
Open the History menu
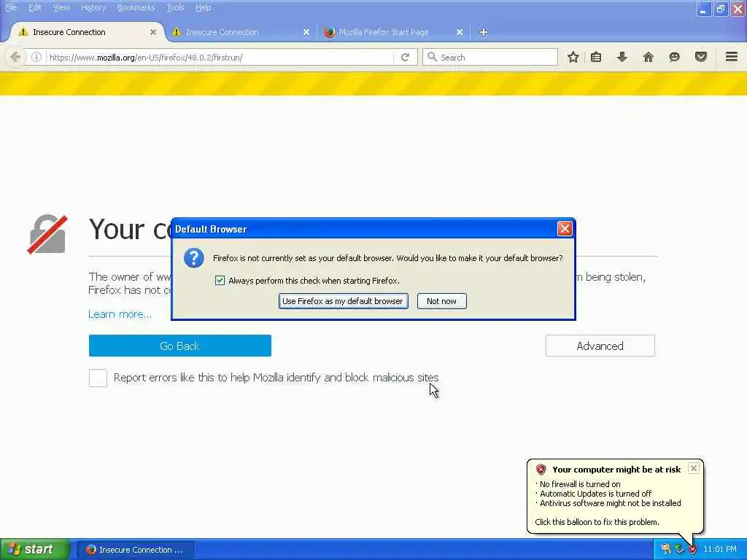[93, 7]
